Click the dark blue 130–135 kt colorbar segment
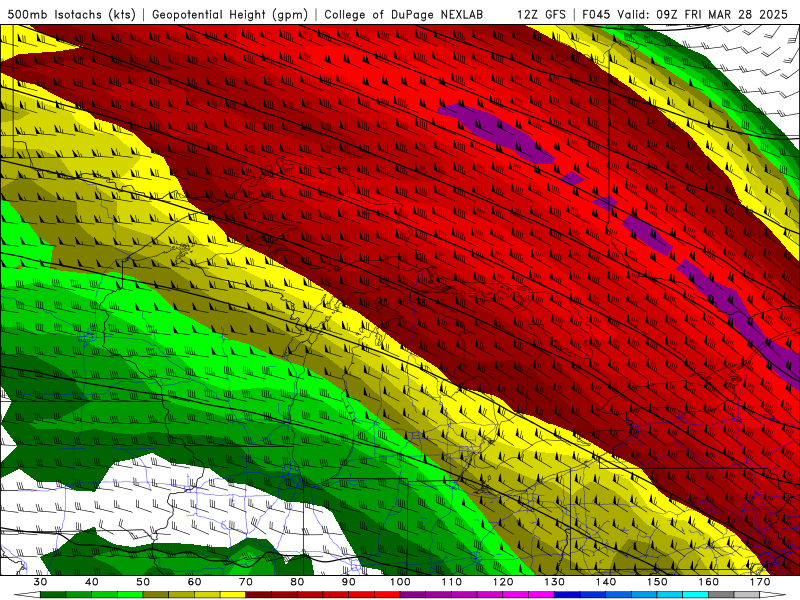Viewport: 800px width, 600px height. [x=567, y=595]
